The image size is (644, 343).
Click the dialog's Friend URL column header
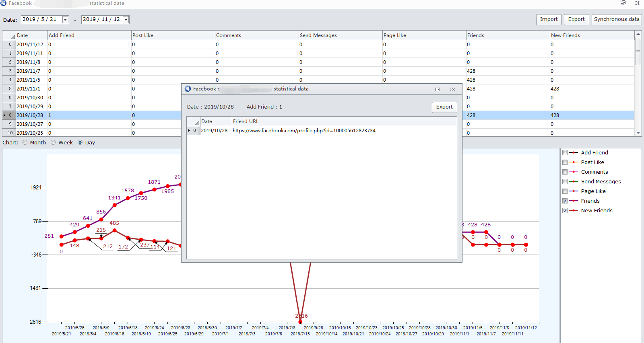pos(344,121)
